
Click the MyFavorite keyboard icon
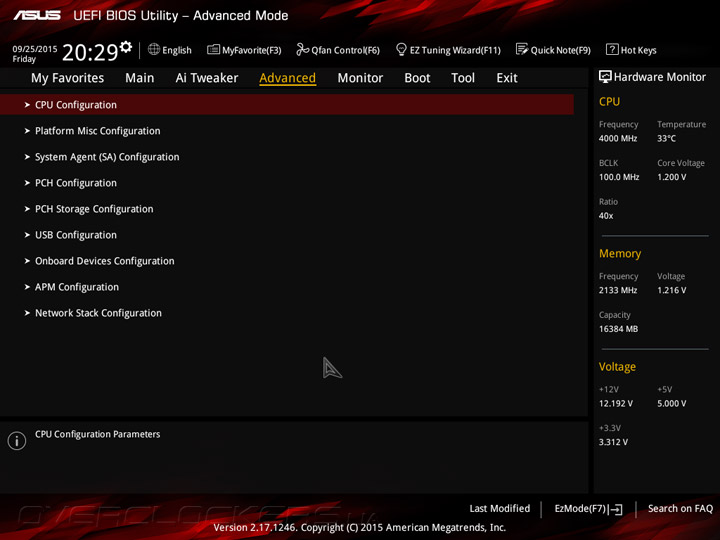[x=213, y=50]
